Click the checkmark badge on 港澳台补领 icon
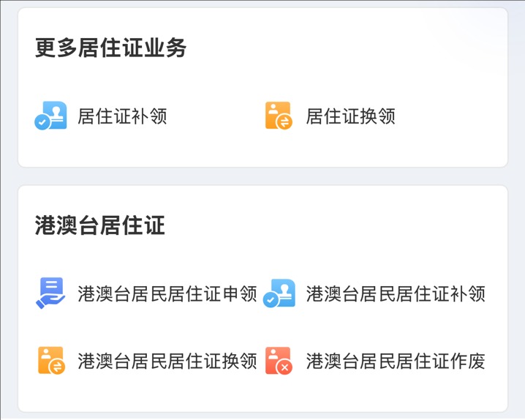 271,300
